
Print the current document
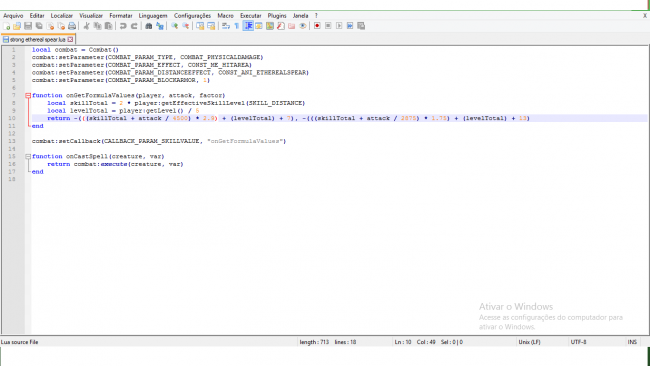[72, 26]
